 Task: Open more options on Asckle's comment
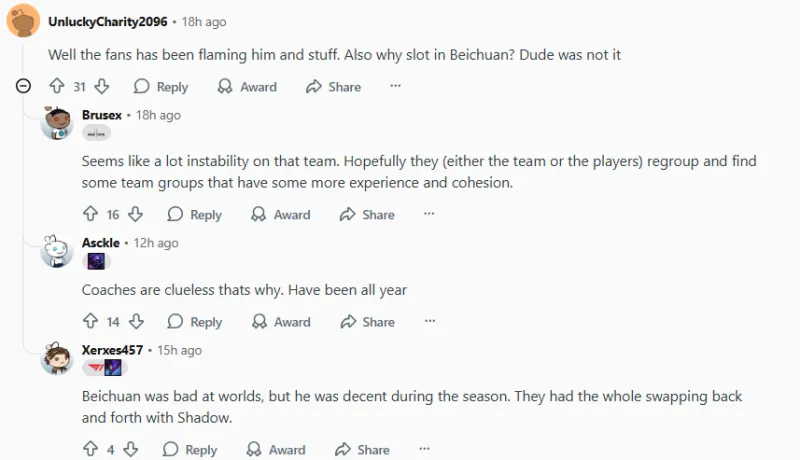coord(429,322)
